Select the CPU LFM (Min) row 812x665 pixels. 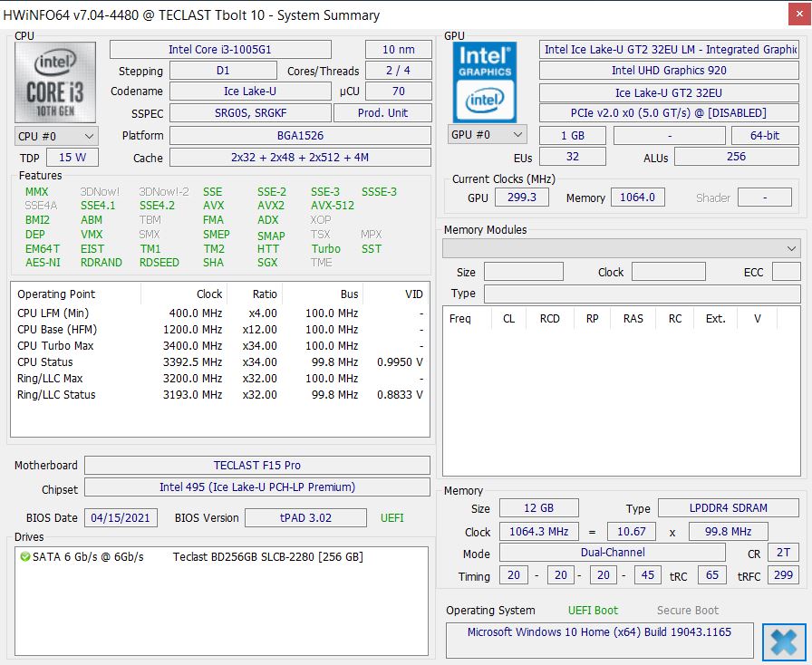tap(220, 313)
